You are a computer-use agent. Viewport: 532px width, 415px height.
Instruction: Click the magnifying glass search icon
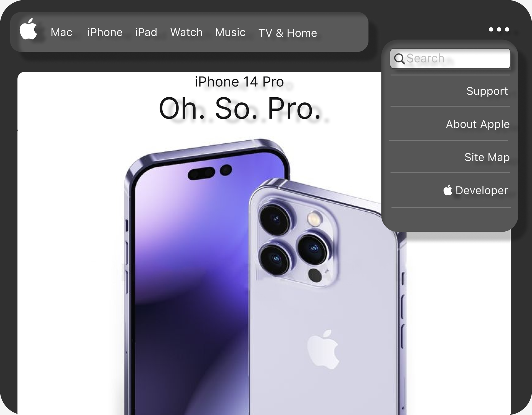pyautogui.click(x=400, y=59)
